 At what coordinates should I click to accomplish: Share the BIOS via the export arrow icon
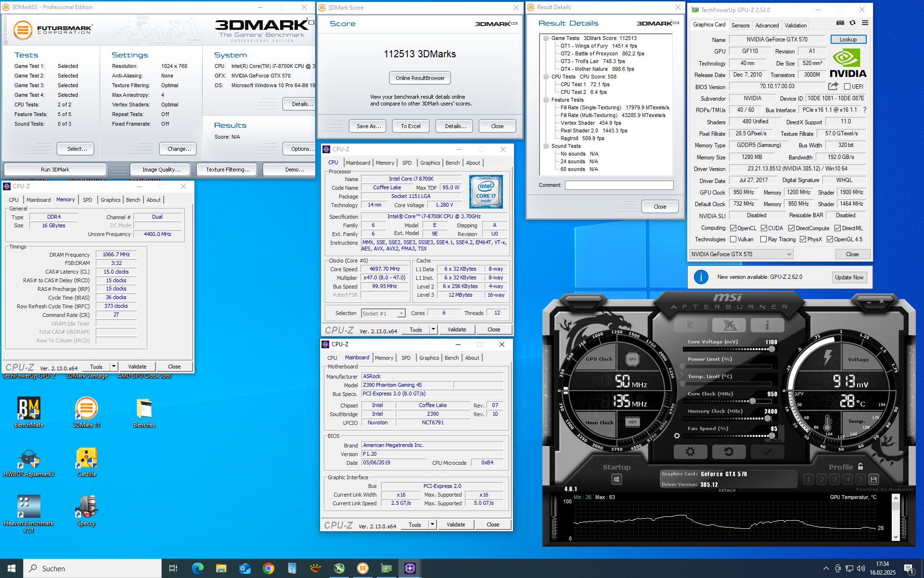833,86
